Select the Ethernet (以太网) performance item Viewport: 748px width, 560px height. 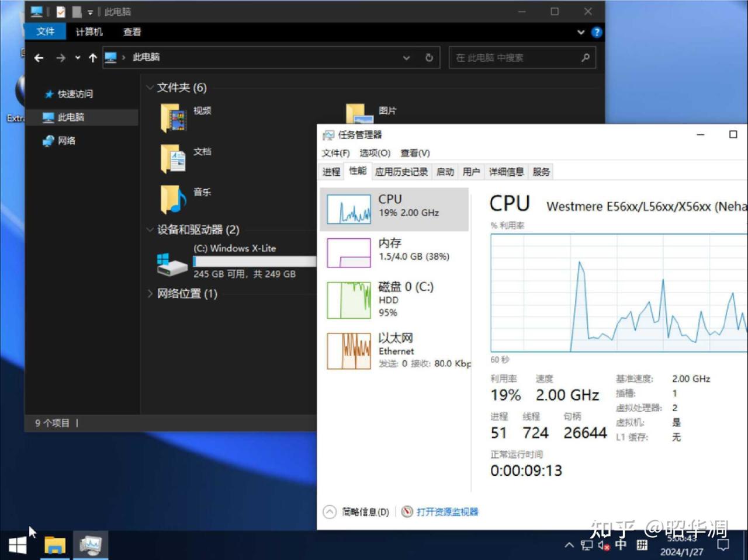[395, 350]
